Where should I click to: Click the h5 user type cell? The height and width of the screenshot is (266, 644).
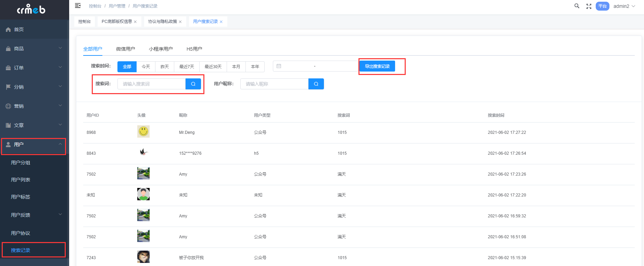coord(256,153)
